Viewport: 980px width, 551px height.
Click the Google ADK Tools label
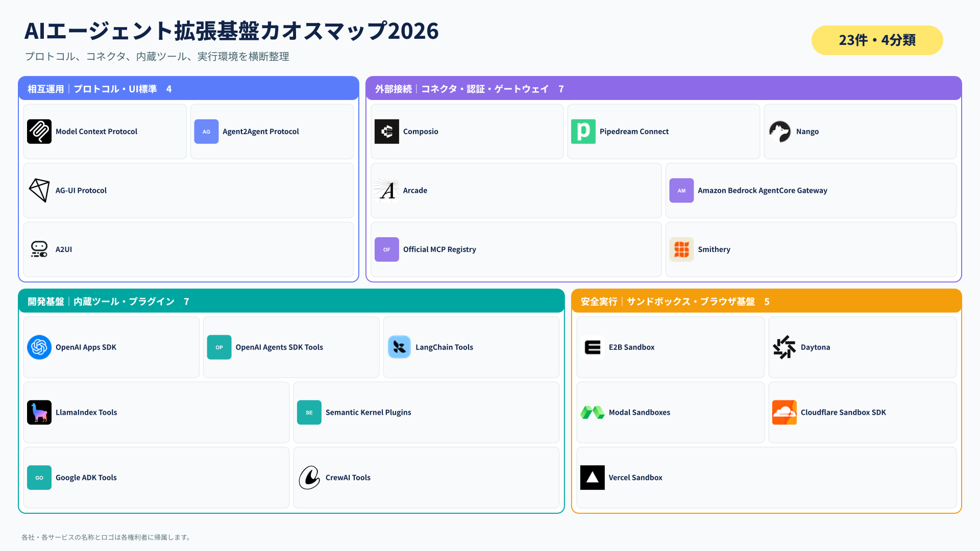click(x=86, y=478)
